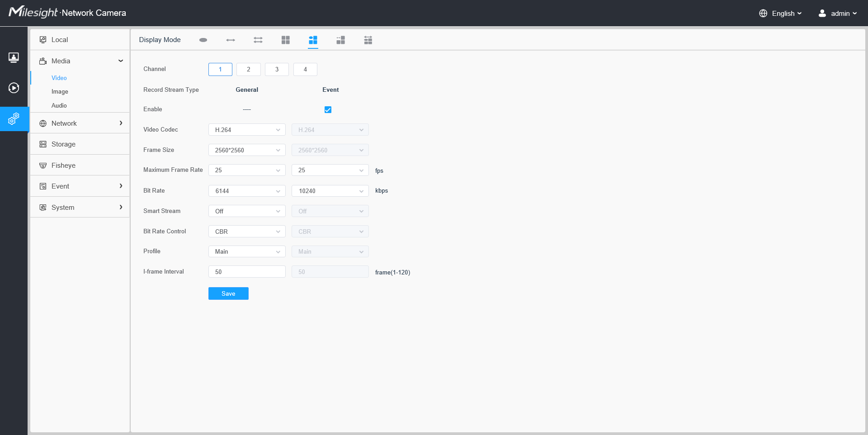Viewport: 868px width, 435px height.
Task: Open the Live View monitor icon in left bar
Action: click(x=14, y=57)
